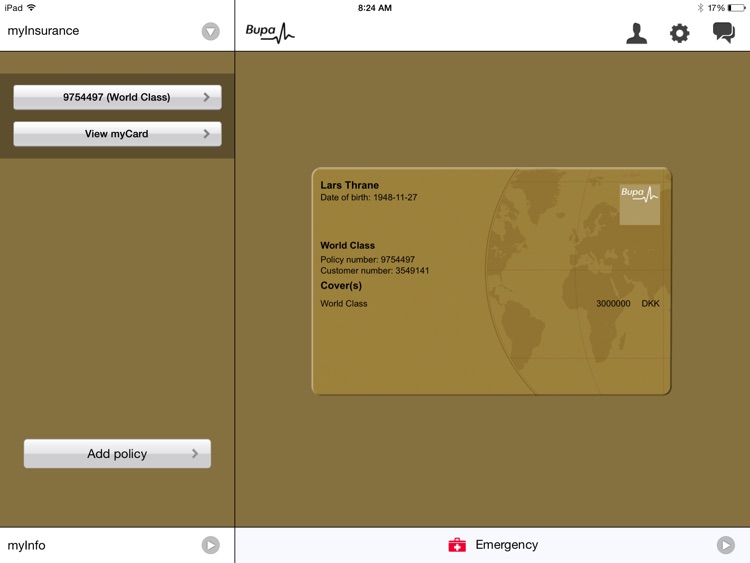Viewport: 750px width, 563px height.
Task: Tap the View myCard button
Action: 117,134
